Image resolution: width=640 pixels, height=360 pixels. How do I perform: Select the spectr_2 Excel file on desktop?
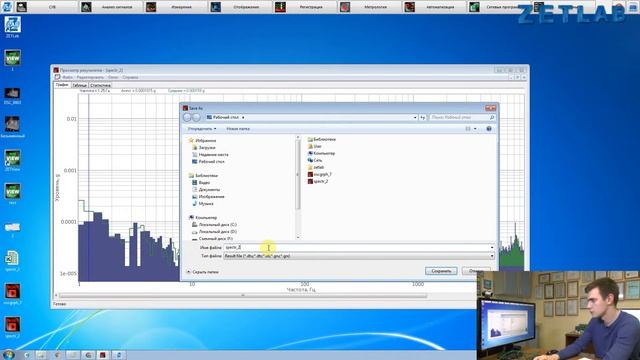[13, 261]
